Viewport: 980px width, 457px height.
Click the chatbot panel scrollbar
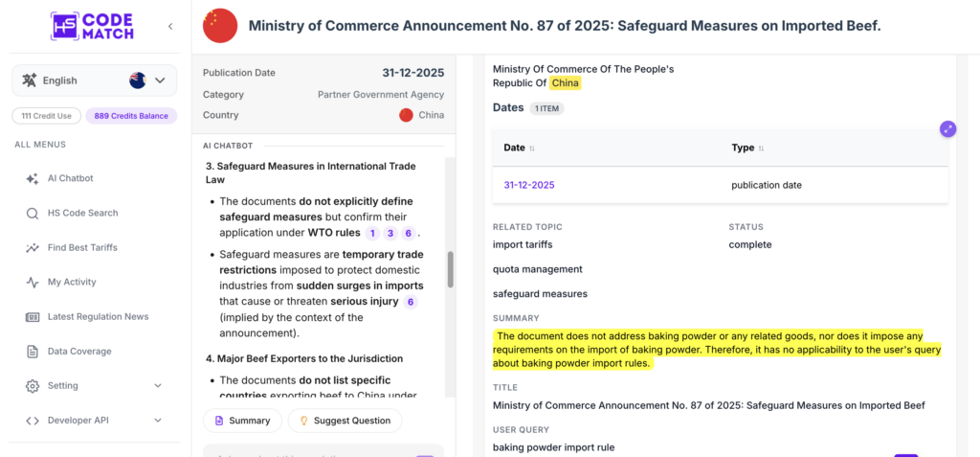coord(450,270)
